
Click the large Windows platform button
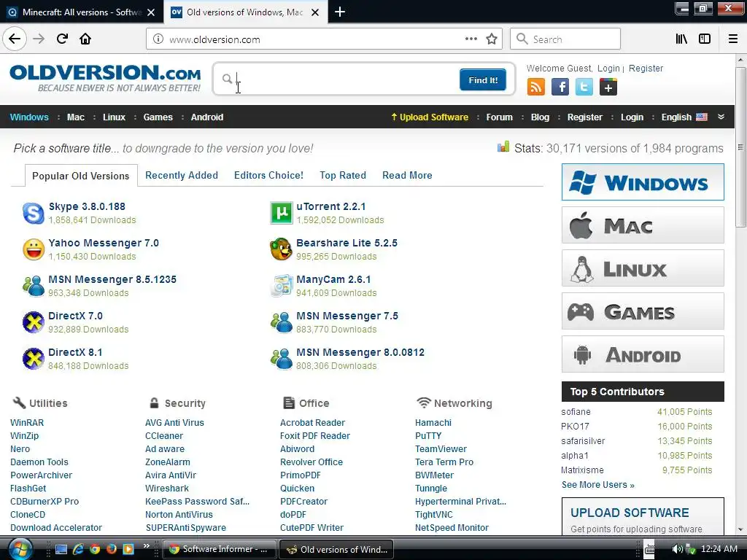pyautogui.click(x=643, y=182)
